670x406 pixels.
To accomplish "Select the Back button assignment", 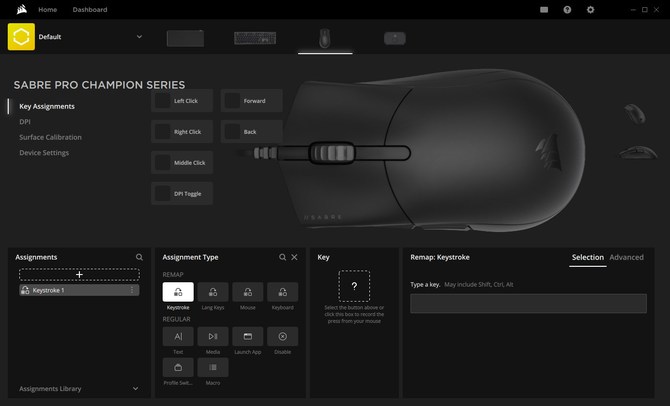I will pyautogui.click(x=252, y=132).
